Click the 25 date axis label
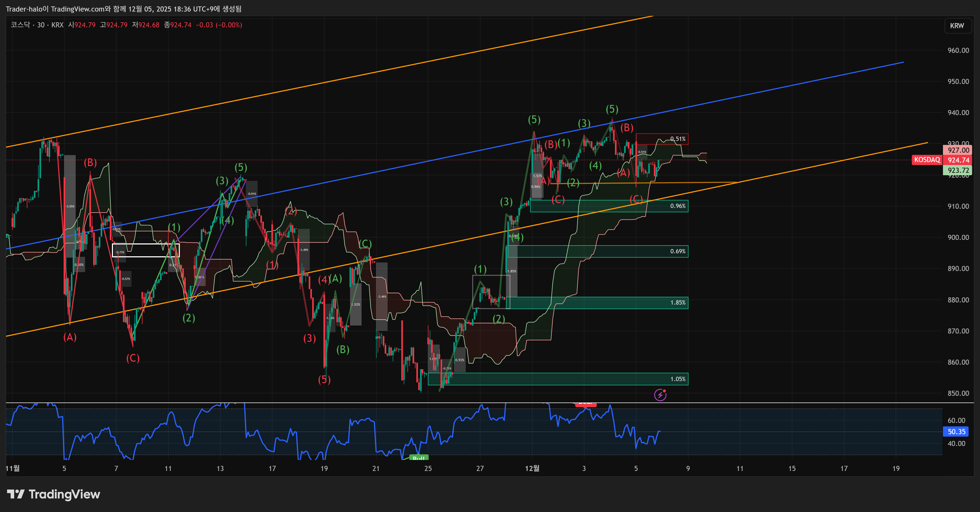The image size is (980, 512). click(428, 468)
